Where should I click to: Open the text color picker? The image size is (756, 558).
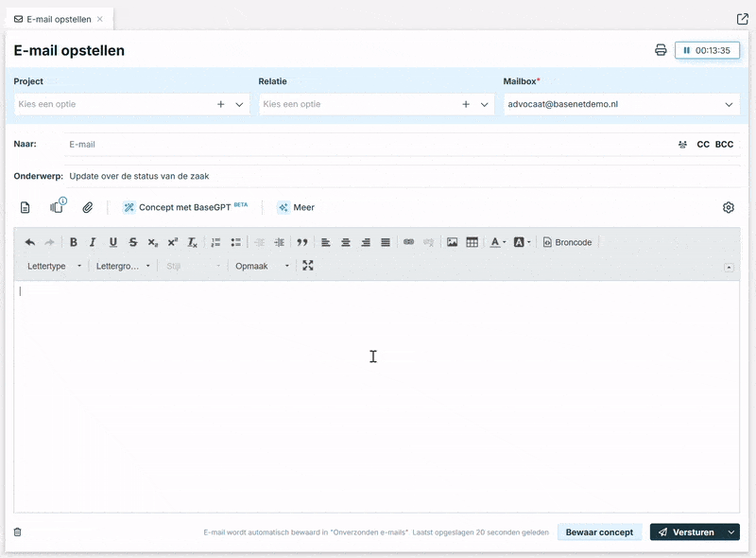tap(498, 242)
